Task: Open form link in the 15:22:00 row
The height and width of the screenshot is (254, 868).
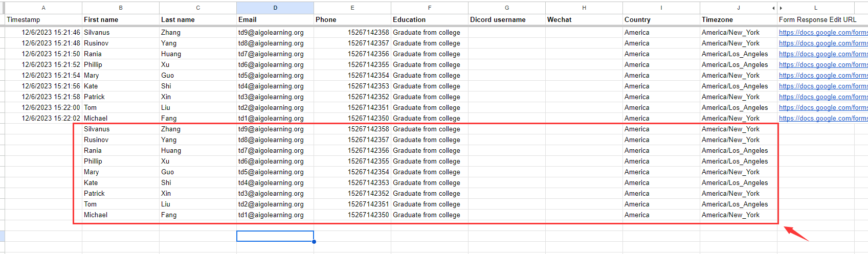Action: [x=822, y=108]
